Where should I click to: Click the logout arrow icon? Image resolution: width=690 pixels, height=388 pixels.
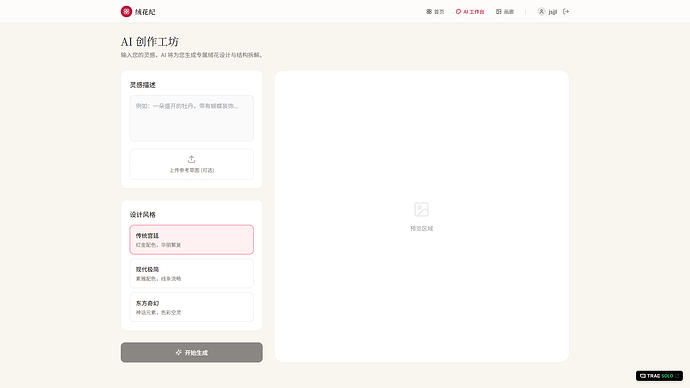click(566, 12)
